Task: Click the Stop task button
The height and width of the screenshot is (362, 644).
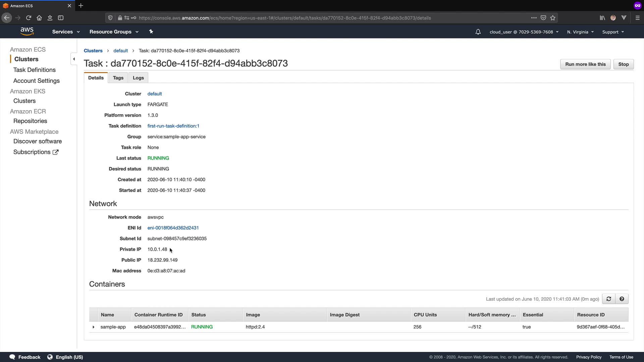Action: click(x=623, y=64)
